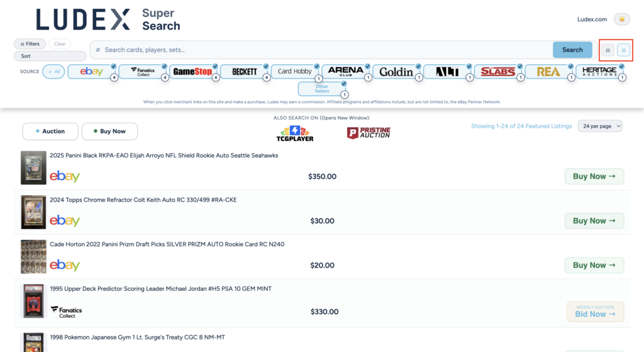Screen dimensions: 644x352
Task: Open Cade Horton 2022 Panini Prizm title
Action: pyautogui.click(x=167, y=244)
